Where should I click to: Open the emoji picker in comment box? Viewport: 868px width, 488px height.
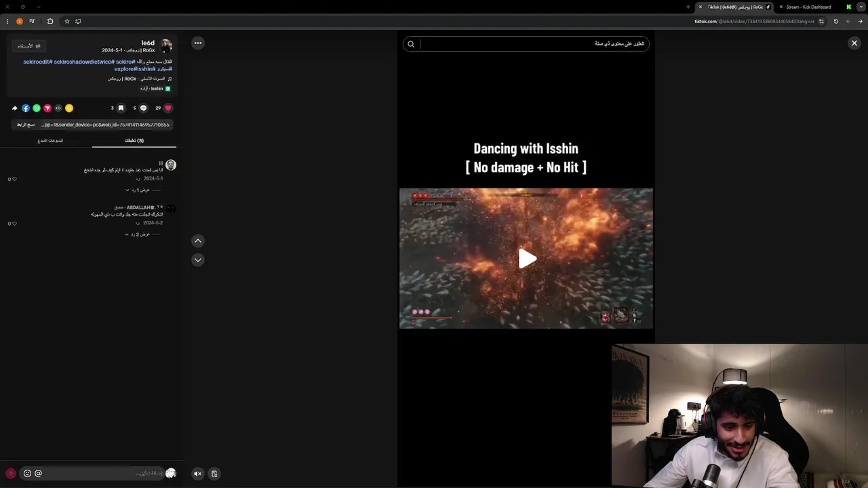coord(27,474)
